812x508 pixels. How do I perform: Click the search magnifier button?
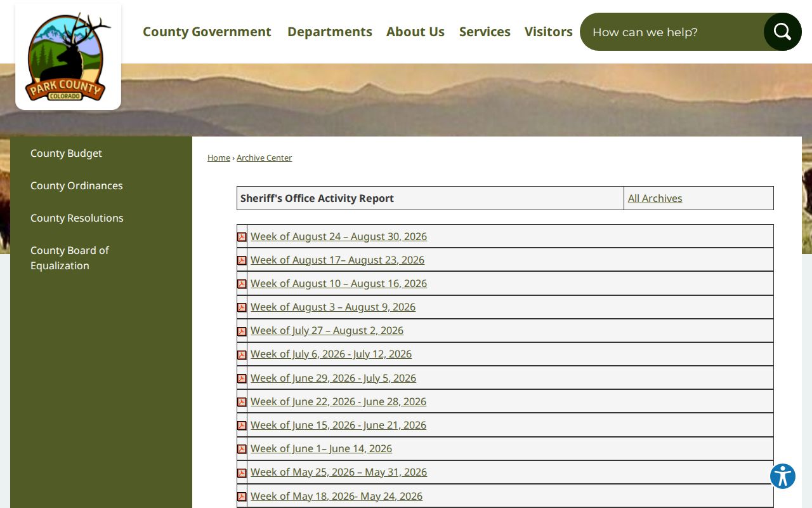(782, 32)
